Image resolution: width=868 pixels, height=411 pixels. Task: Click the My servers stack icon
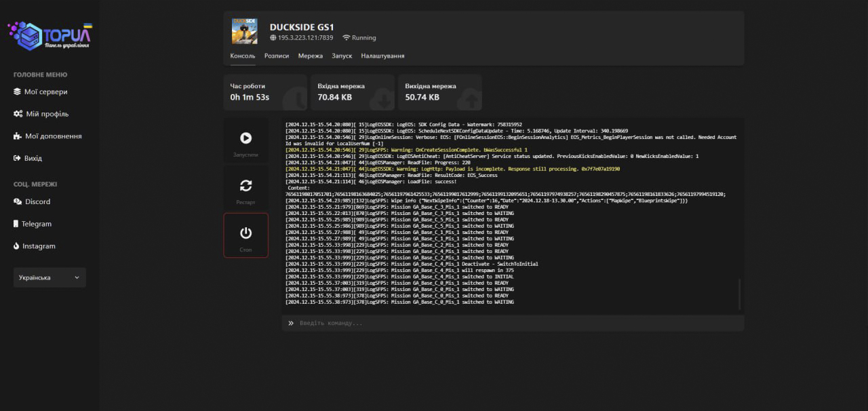pos(18,92)
